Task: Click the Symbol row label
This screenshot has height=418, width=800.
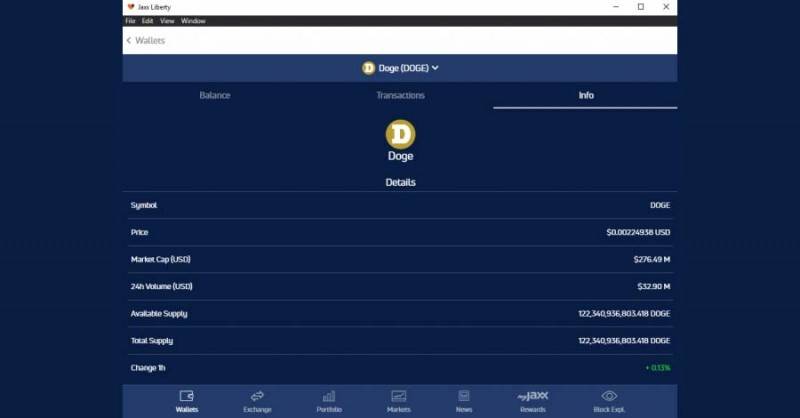Action: pos(144,205)
